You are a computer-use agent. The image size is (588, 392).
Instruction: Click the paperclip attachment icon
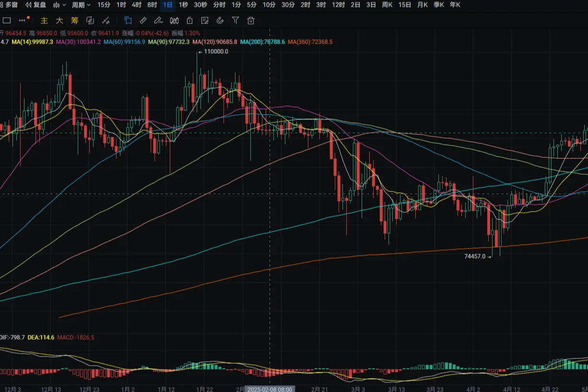(220, 20)
